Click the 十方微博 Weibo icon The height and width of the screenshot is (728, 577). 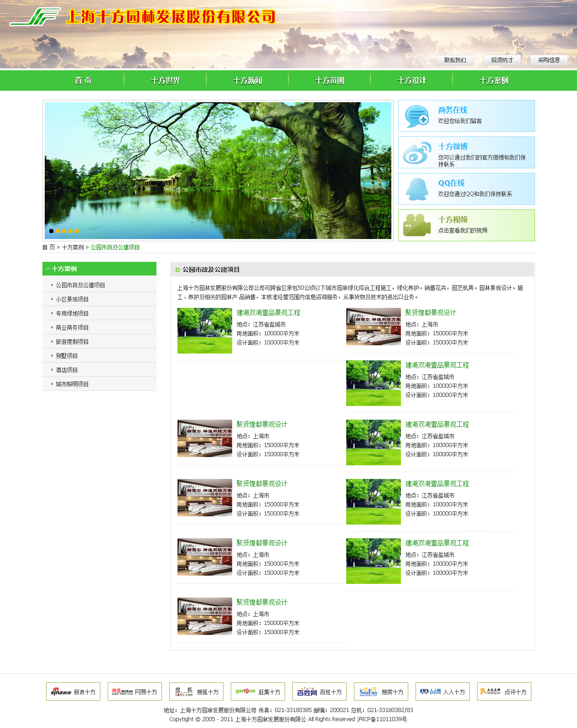(x=417, y=153)
